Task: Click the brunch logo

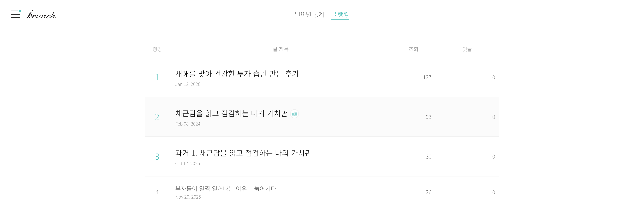Action: (41, 15)
